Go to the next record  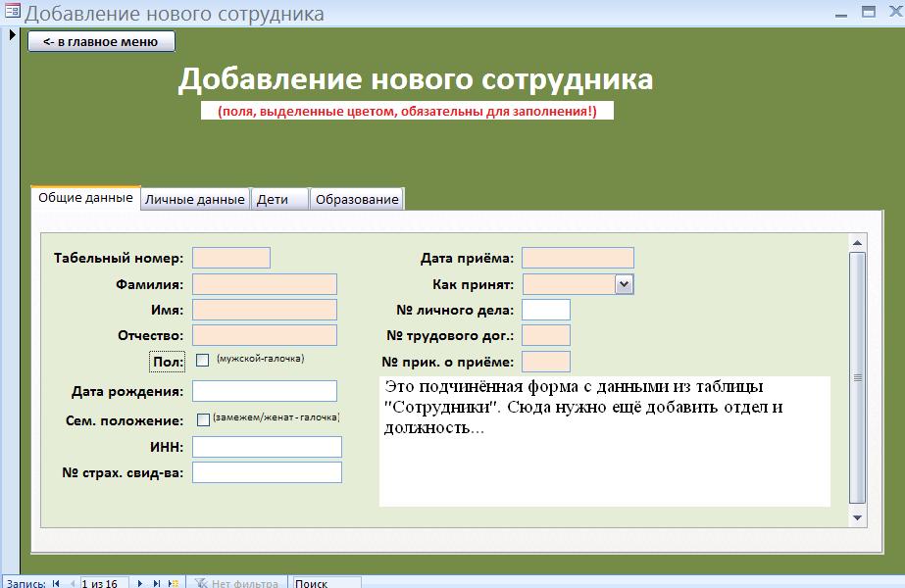(x=139, y=583)
